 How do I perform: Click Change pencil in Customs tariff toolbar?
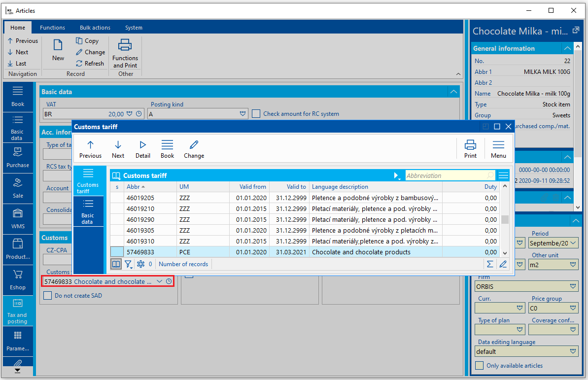pyautogui.click(x=194, y=149)
